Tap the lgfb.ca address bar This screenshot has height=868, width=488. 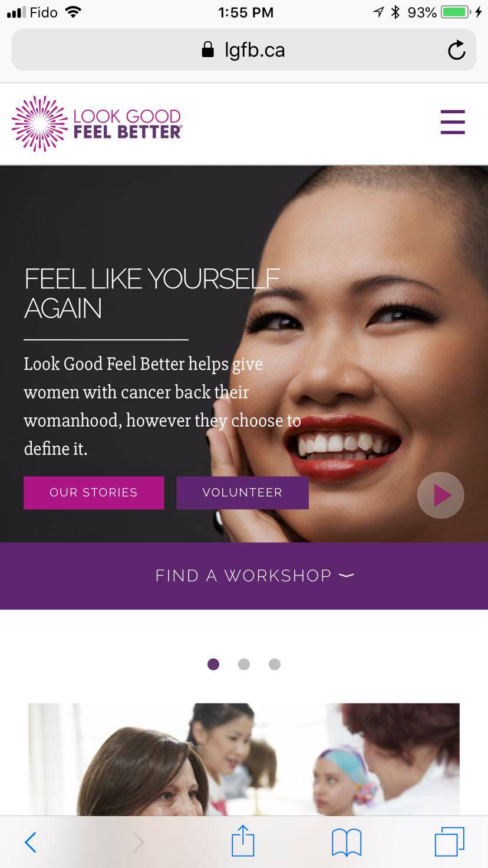click(244, 50)
